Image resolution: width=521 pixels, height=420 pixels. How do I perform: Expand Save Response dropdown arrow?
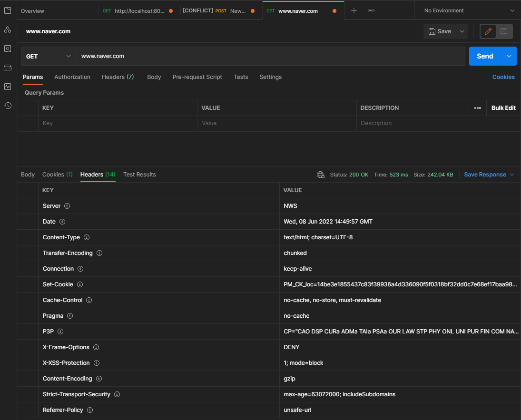pos(512,175)
